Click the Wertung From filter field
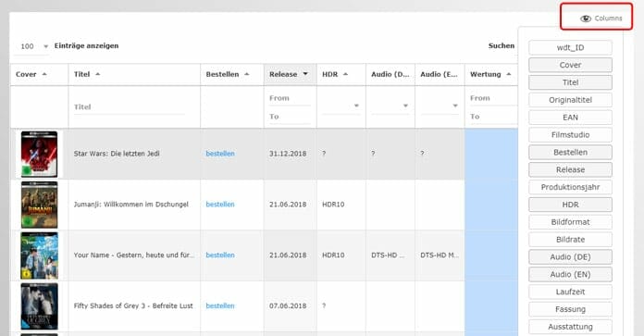Screen dimensions: 644x336 (493, 98)
